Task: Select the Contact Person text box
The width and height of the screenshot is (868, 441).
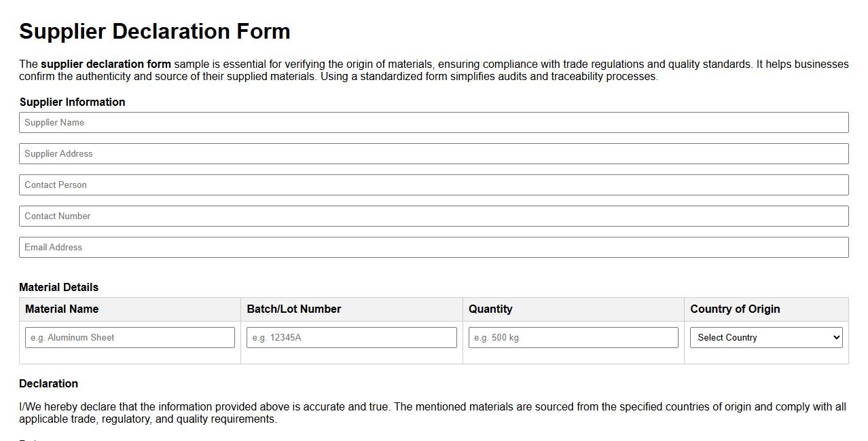Action: (434, 185)
